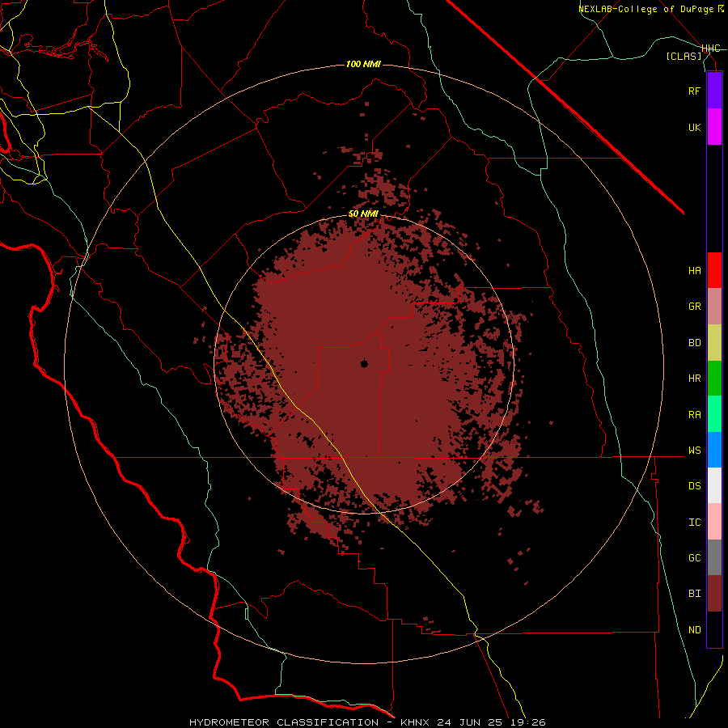This screenshot has width=728, height=728.
Task: Click the WS legend label
Action: 694,451
